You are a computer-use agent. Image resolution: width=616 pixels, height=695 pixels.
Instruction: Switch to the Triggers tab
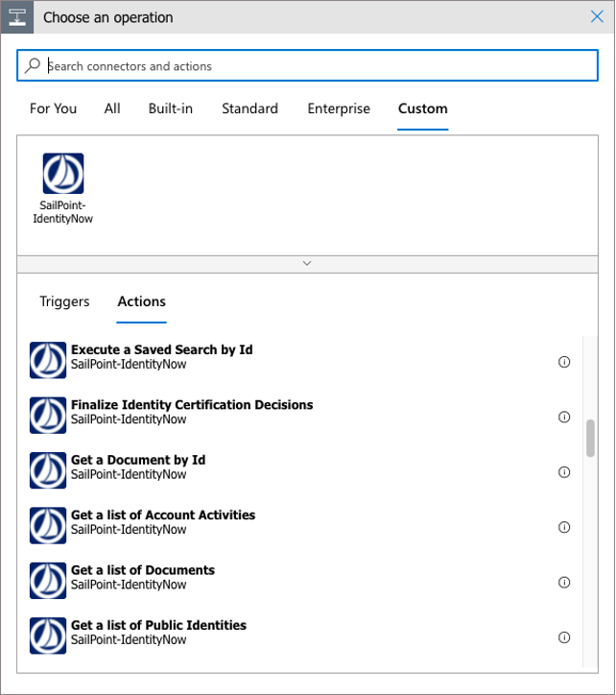(x=64, y=301)
